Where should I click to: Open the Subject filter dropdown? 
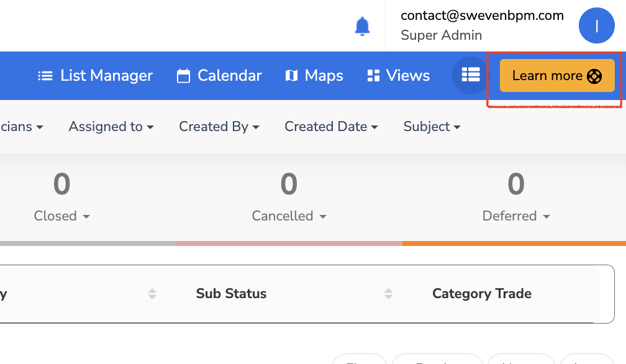tap(432, 127)
